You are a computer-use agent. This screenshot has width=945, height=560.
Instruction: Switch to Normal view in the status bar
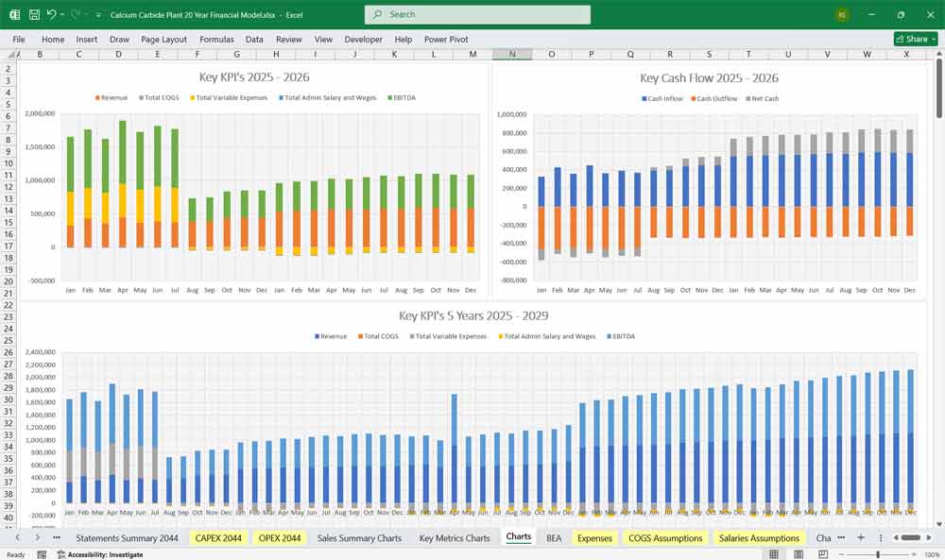pos(773,553)
